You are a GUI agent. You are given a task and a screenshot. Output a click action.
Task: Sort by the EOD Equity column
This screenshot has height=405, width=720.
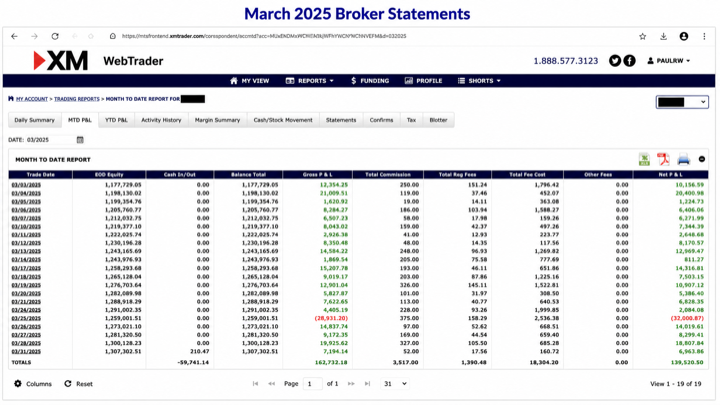click(109, 174)
